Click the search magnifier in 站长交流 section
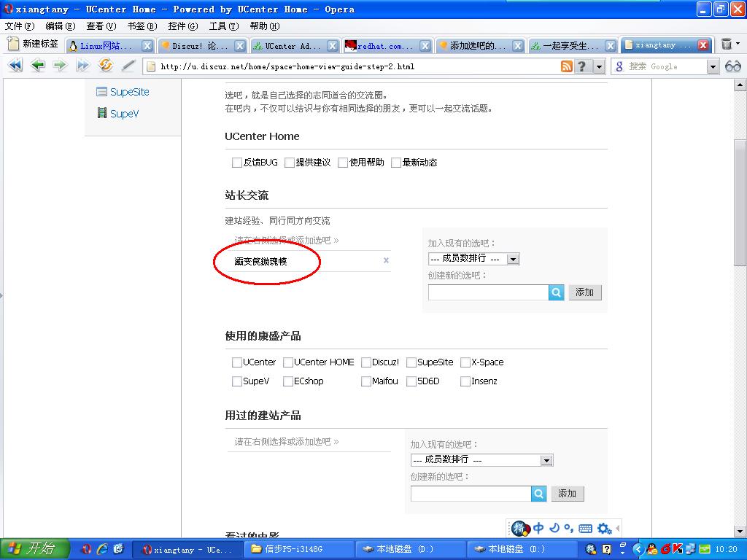This screenshot has height=560, width=747. tap(556, 292)
